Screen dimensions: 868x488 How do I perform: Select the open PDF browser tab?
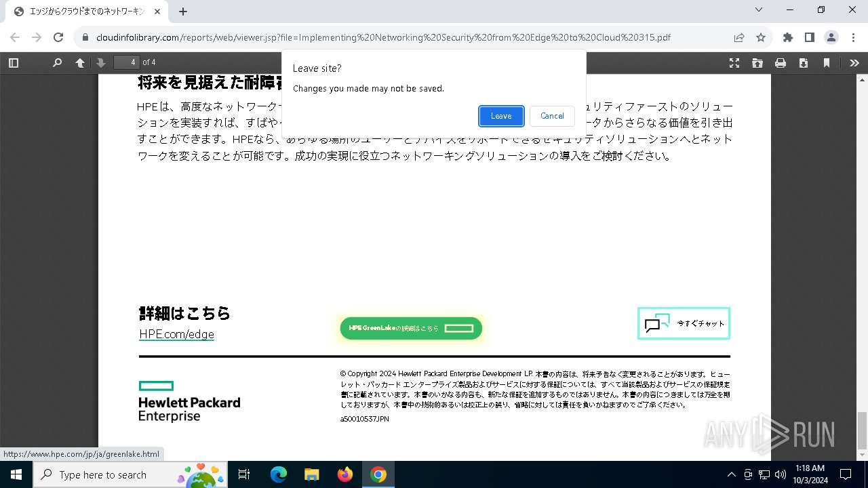click(88, 12)
